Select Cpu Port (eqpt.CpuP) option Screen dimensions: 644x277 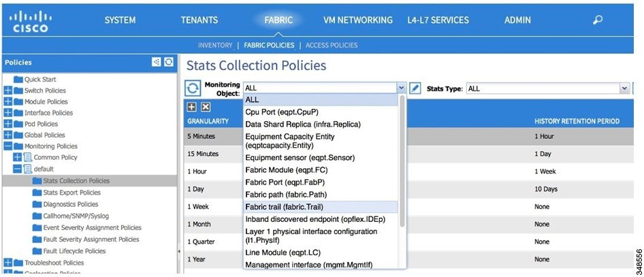pyautogui.click(x=321, y=112)
